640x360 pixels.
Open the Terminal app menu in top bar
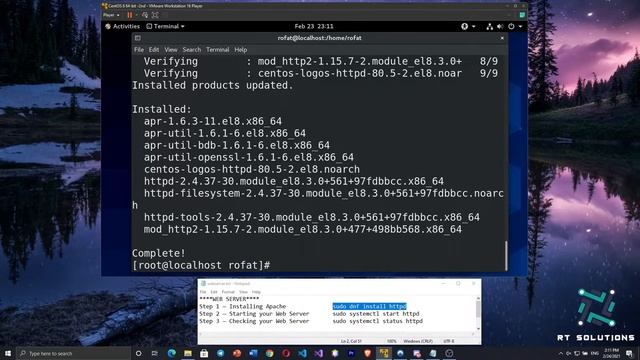[x=165, y=26]
